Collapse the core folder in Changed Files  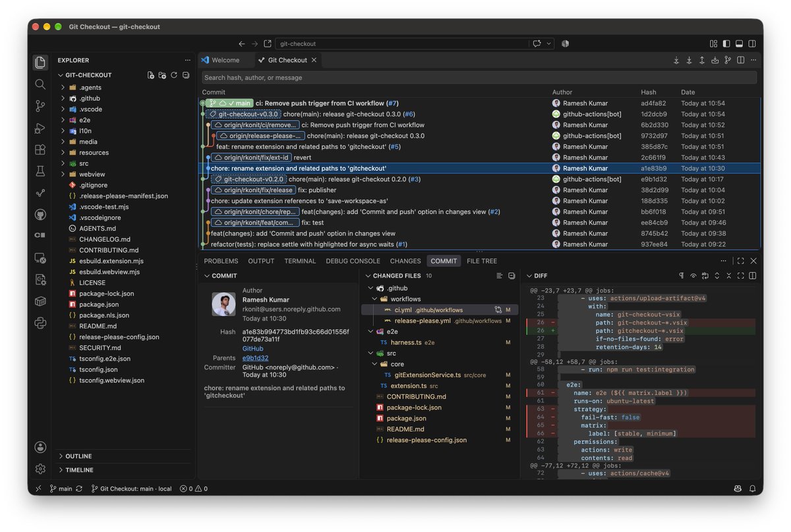coord(374,364)
